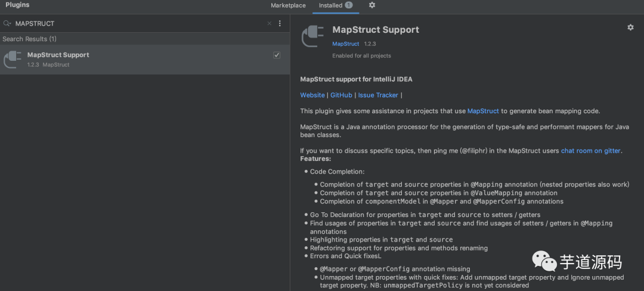Click the Installed tab count badge
This screenshot has height=291, width=644.
(348, 5)
